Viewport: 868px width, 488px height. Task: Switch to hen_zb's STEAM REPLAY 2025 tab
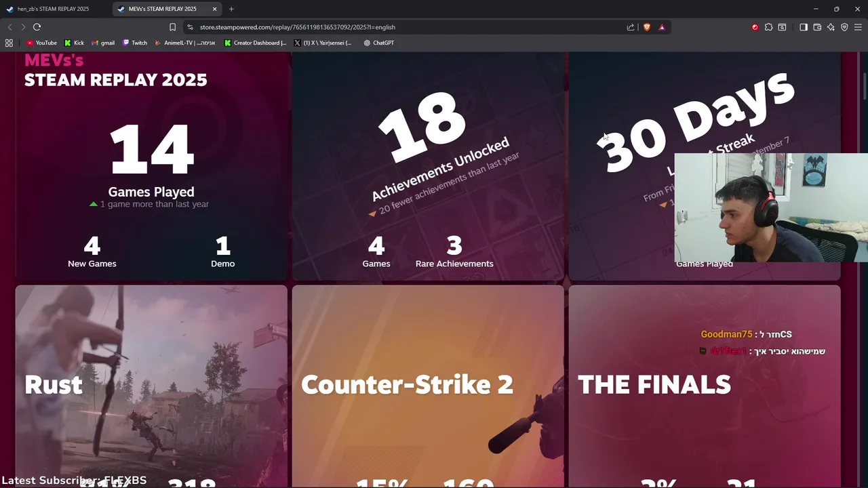pyautogui.click(x=53, y=9)
